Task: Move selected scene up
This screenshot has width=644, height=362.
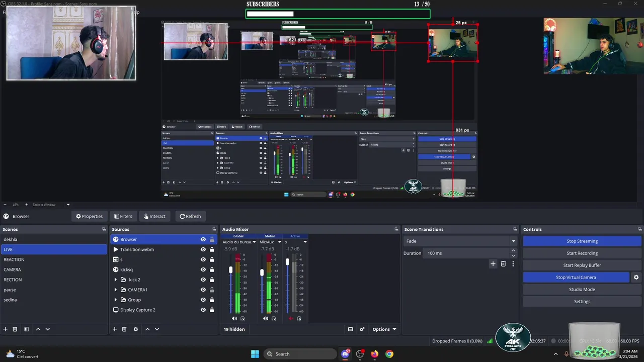Action: coord(38,329)
